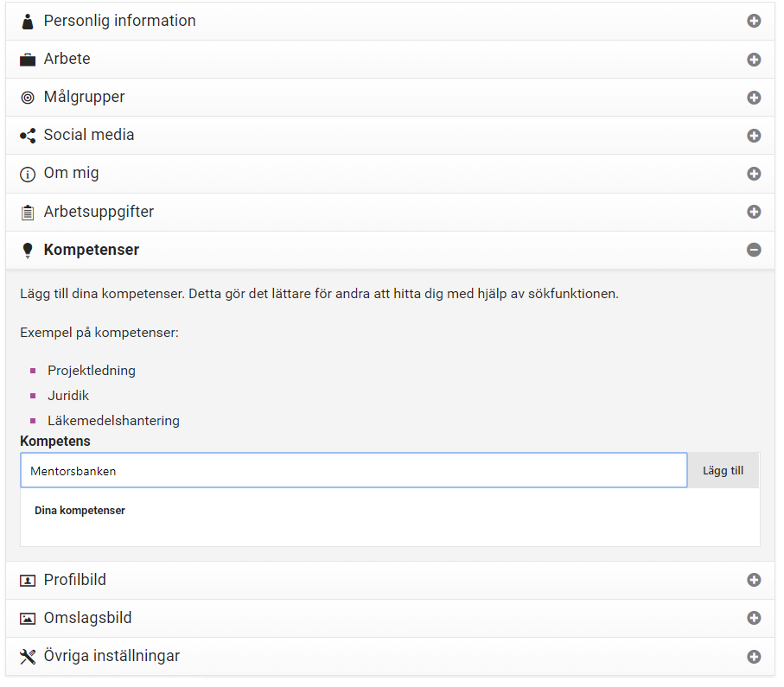
Task: Expand the Arbete section plus button
Action: click(x=754, y=60)
